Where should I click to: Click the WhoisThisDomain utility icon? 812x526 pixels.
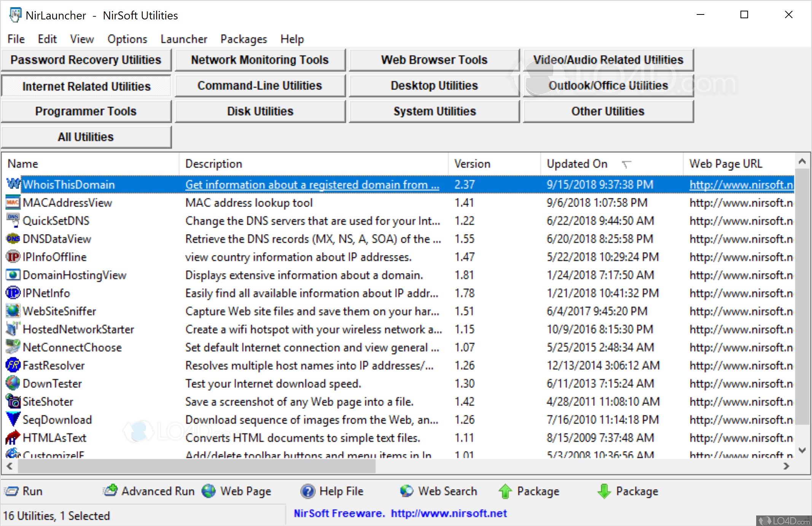point(13,184)
